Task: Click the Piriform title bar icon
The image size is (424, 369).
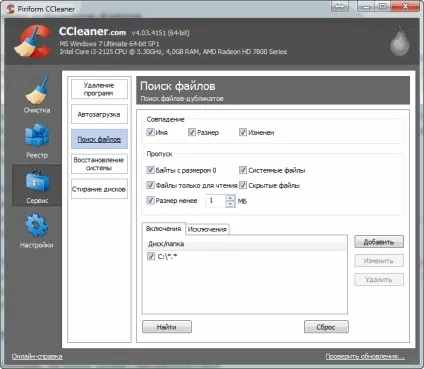Action: tap(11, 9)
